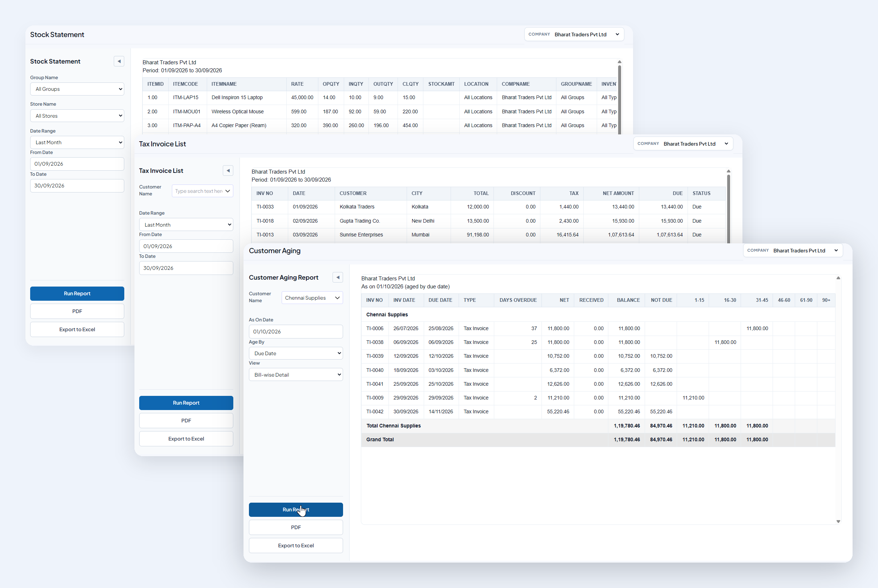This screenshot has height=588, width=878.
Task: Click Run Report in Customer Aging window
Action: 296,510
